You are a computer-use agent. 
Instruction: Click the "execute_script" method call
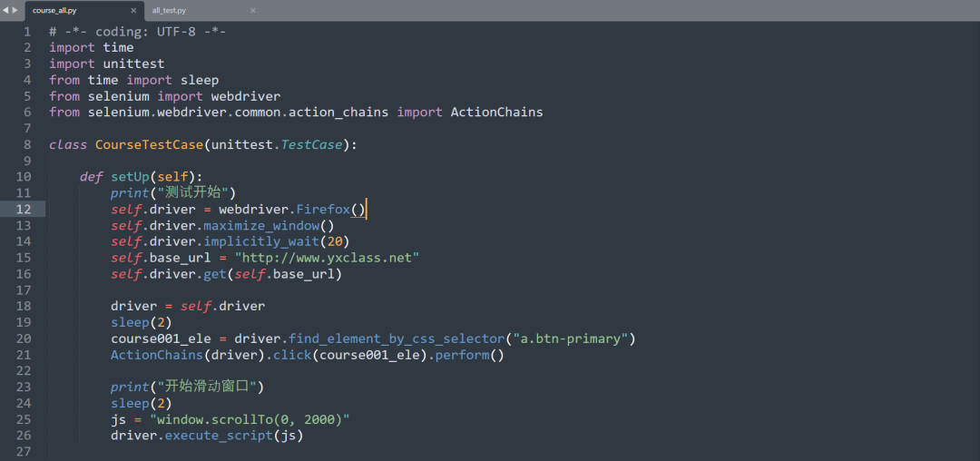pos(219,436)
